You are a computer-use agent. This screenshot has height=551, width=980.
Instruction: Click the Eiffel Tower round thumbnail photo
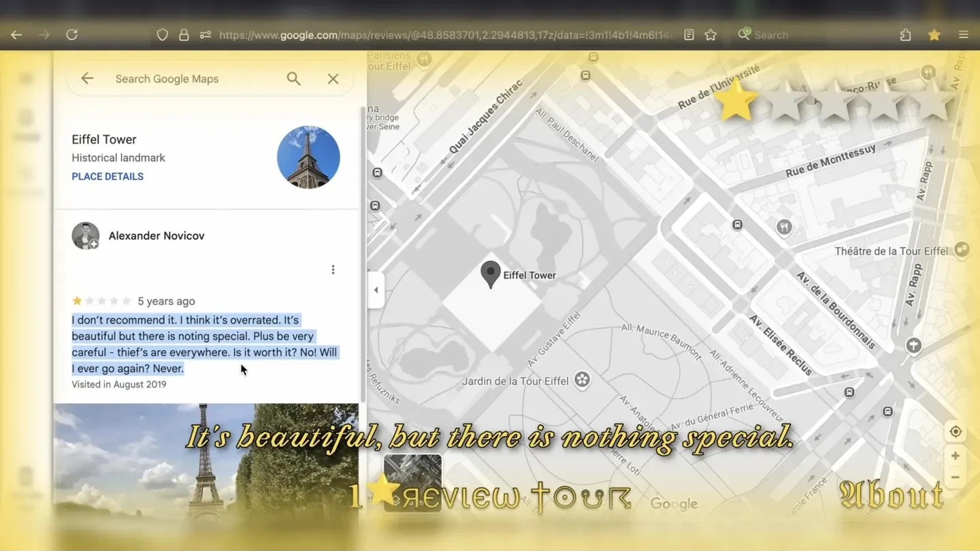pyautogui.click(x=308, y=157)
